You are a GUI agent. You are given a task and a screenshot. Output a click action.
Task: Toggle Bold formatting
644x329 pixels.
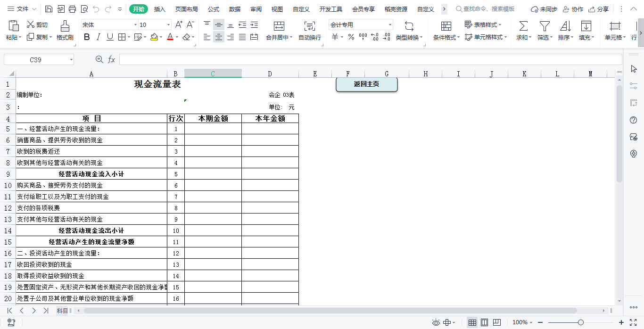pyautogui.click(x=87, y=37)
